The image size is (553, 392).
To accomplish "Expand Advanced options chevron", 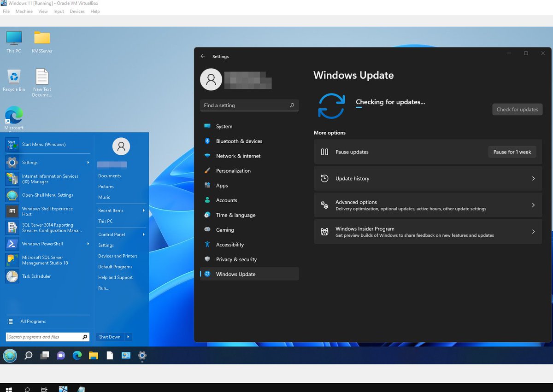I will coord(533,205).
